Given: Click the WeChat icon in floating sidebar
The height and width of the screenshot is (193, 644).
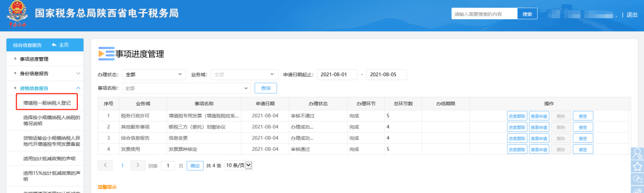Looking at the screenshot, I should click(637, 179).
